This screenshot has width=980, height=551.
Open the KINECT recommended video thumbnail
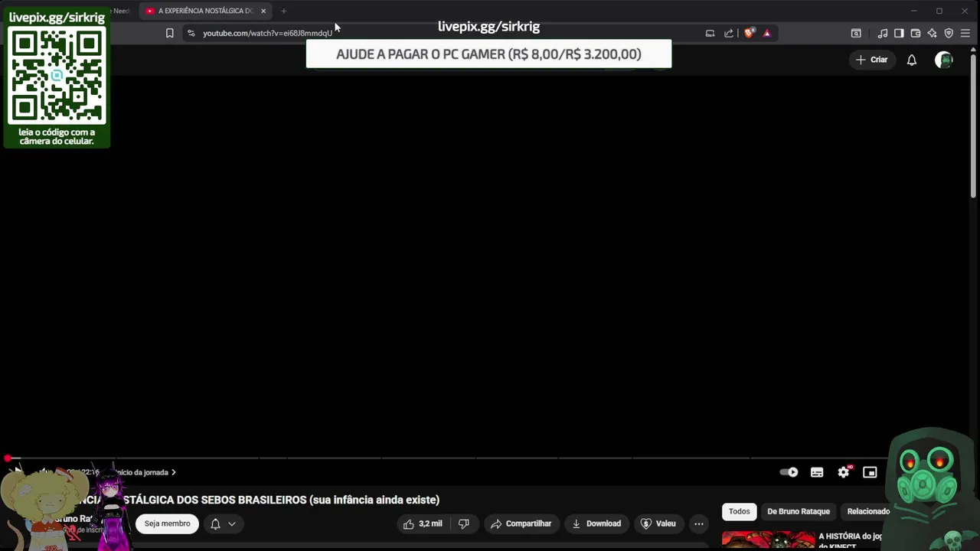tap(768, 541)
